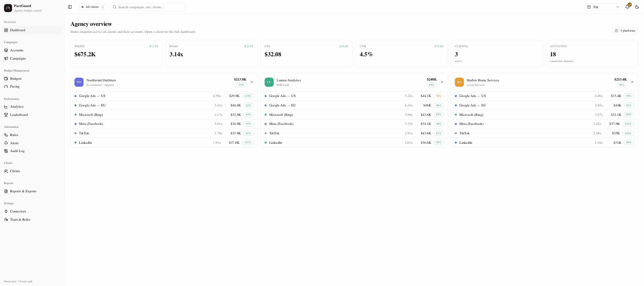Open Lumen Analytics arrow icon
The image size is (644, 286).
click(x=442, y=82)
